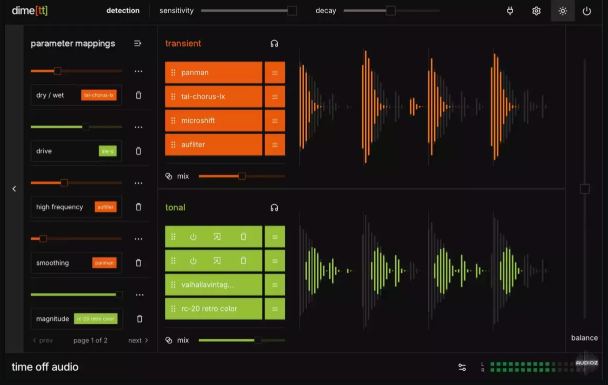Collapse the sidebar with left chevron
Image resolution: width=608 pixels, height=385 pixels.
click(14, 189)
